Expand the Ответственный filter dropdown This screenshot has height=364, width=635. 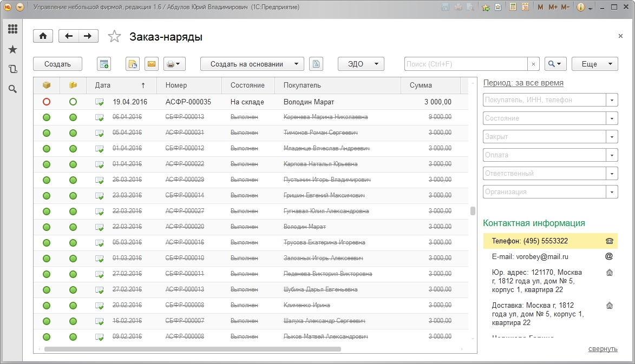(x=612, y=174)
